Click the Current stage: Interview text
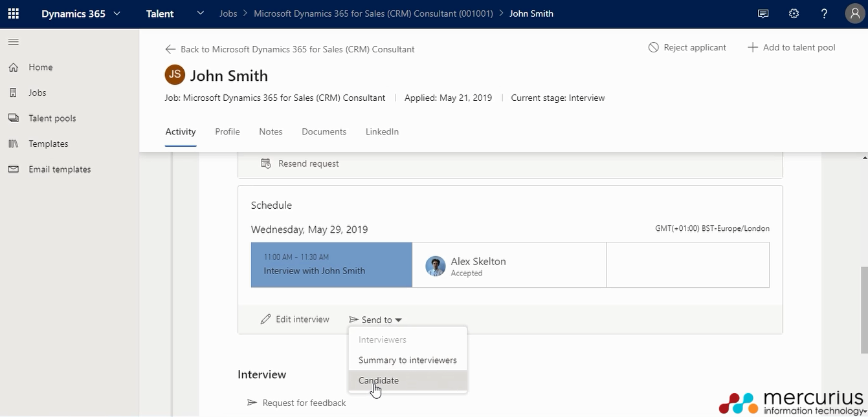The height and width of the screenshot is (417, 868). pos(558,98)
